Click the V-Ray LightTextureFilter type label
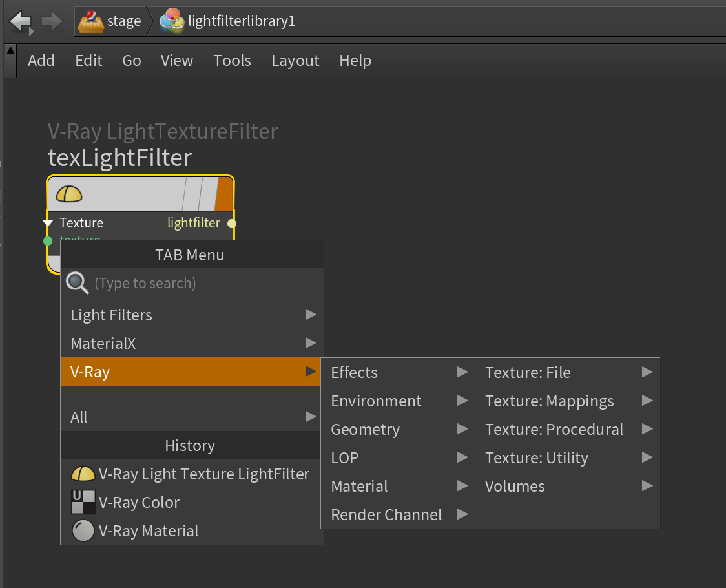 click(163, 132)
